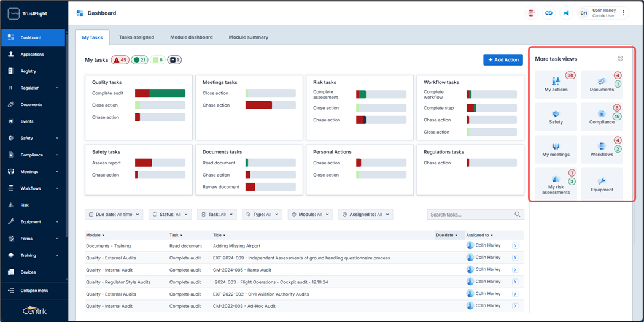The height and width of the screenshot is (322, 644).
Task: Switch to the Tasks assigned tab
Action: [x=136, y=37]
